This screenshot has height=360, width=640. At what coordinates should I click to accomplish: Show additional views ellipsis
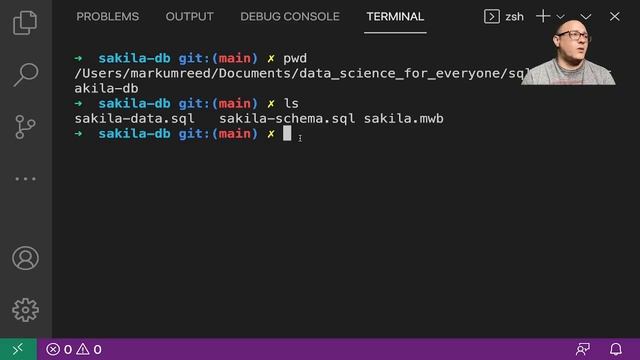(25, 179)
